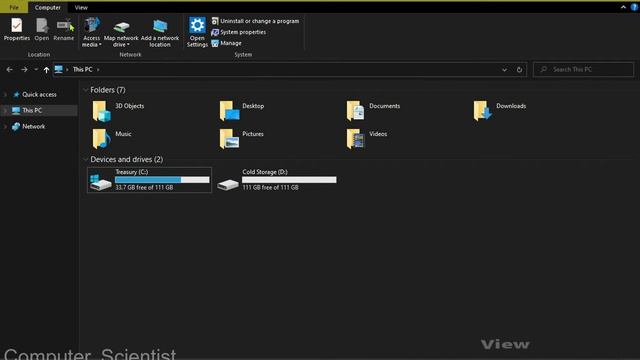Screen dimensions: 640x360
Task: Expand the This PC tree node
Action: [5, 110]
